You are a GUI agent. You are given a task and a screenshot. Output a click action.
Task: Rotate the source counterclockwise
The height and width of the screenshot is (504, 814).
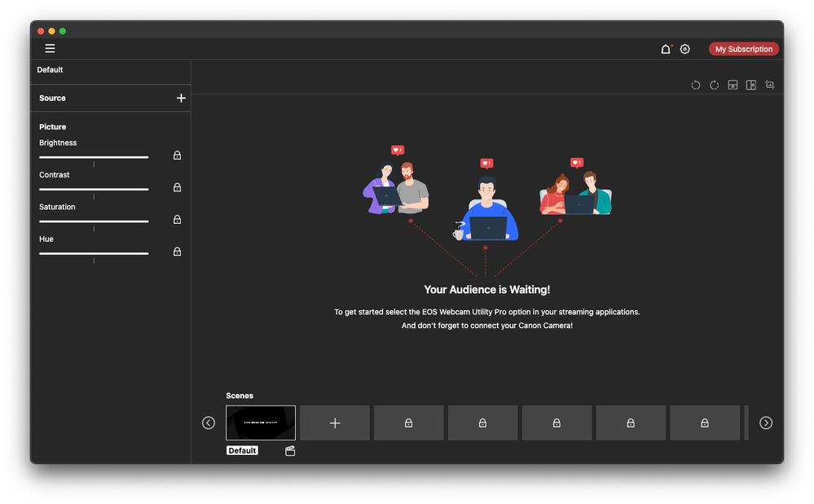(695, 85)
